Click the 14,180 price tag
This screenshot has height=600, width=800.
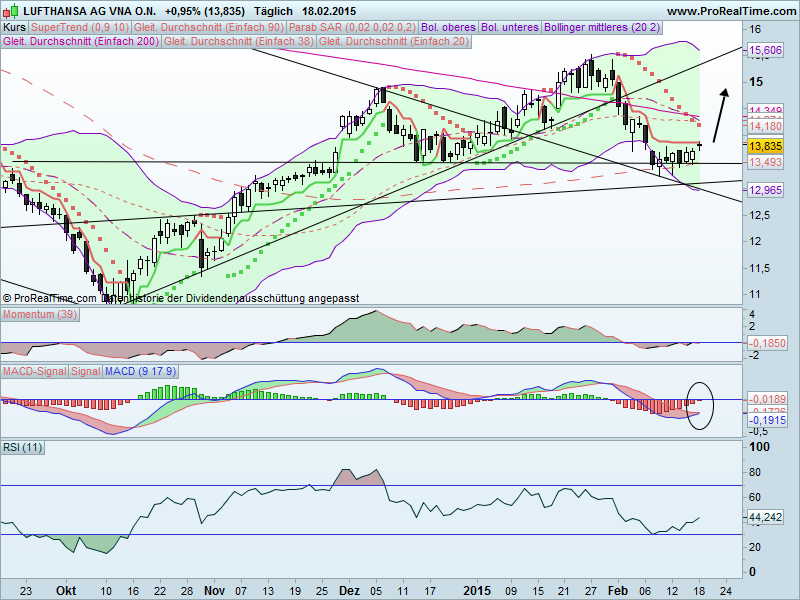pyautogui.click(x=765, y=126)
